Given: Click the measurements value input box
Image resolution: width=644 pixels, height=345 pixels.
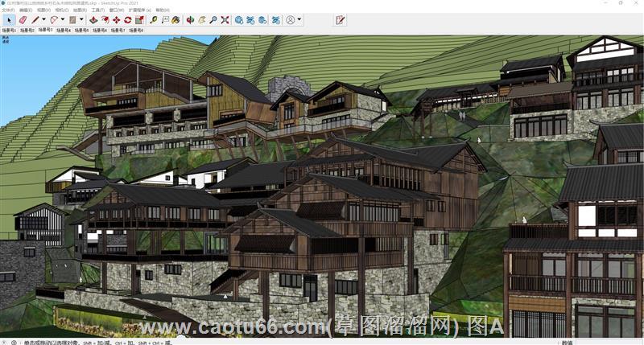Looking at the screenshot, I should coord(609,343).
